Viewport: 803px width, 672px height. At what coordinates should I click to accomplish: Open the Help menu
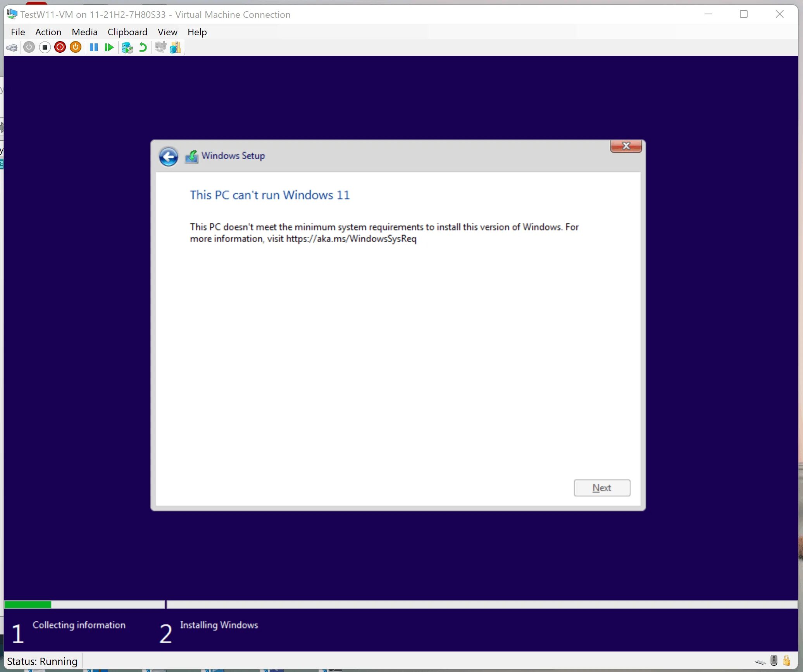click(x=197, y=32)
